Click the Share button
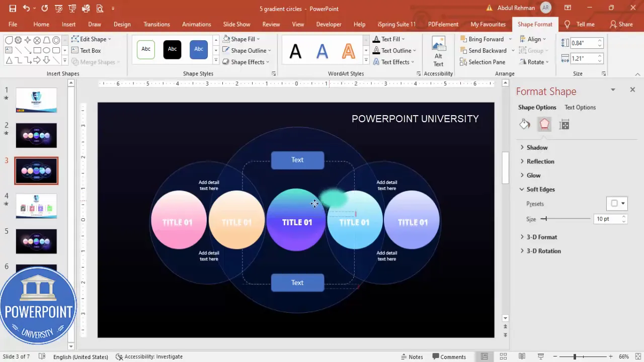This screenshot has width=644, height=362. 621,24
